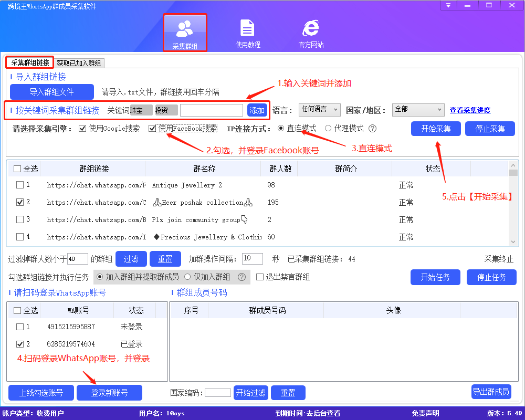Click 登录新账号 to add an account
Viewport: 525px width, 420px height.
109,392
